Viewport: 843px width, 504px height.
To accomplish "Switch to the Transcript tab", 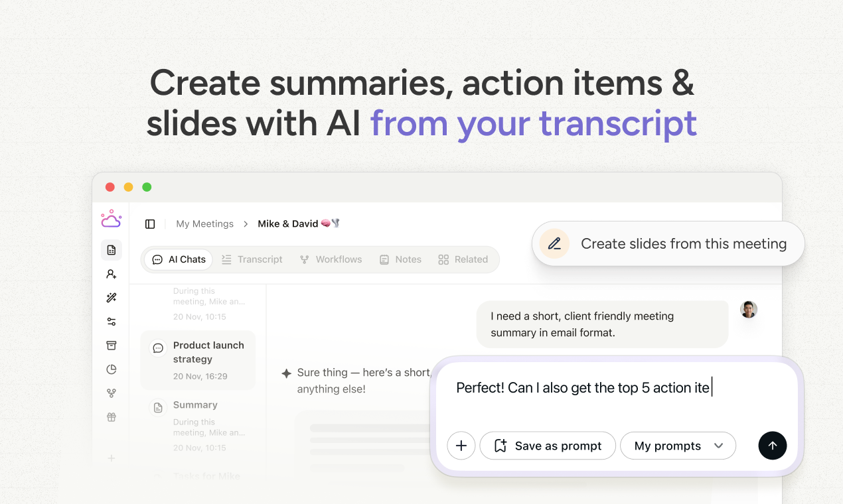I will 252,259.
